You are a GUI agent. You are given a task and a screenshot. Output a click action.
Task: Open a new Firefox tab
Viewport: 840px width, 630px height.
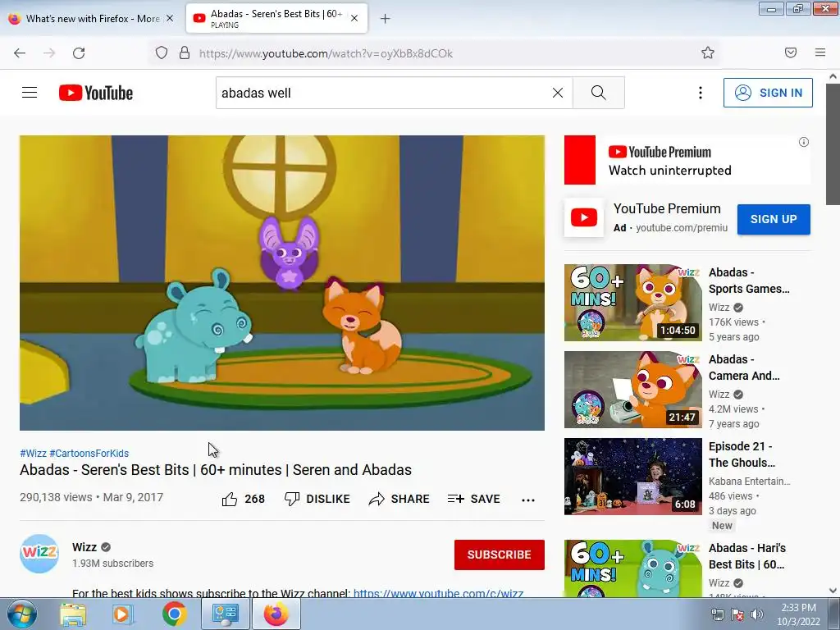tap(386, 19)
